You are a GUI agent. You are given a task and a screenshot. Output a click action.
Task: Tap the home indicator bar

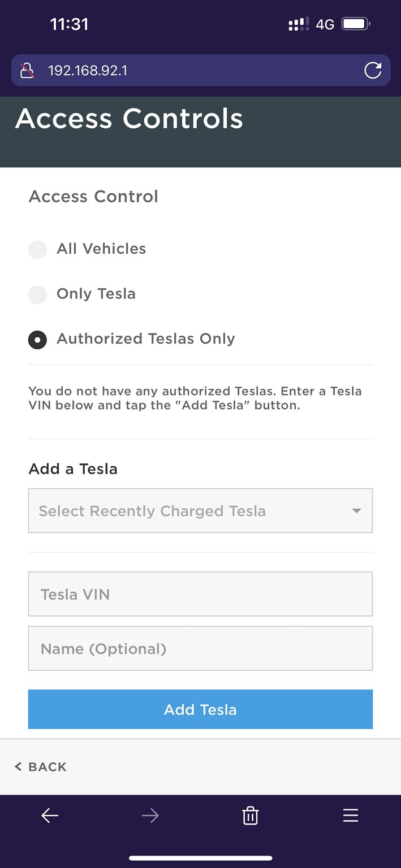(x=200, y=858)
